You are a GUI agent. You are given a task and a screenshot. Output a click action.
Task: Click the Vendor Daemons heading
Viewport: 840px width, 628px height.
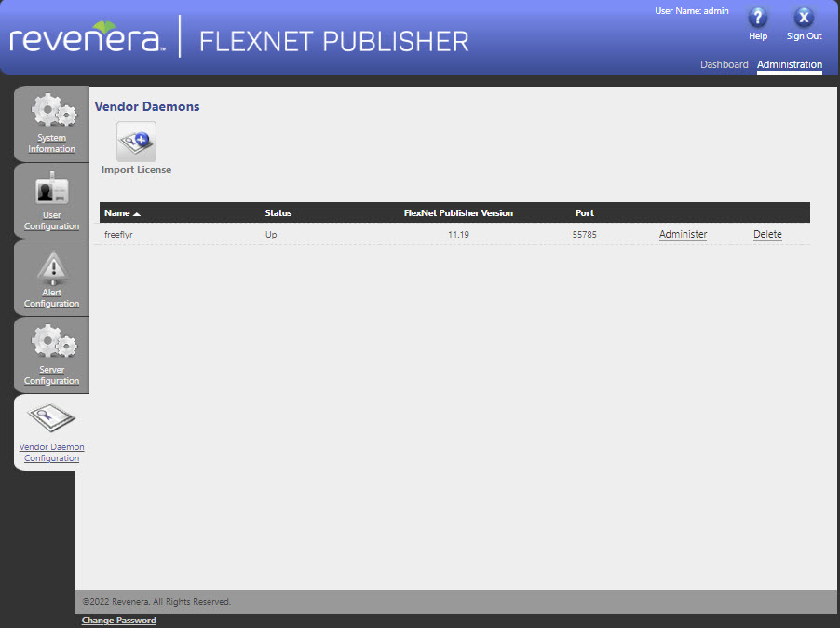(x=147, y=106)
